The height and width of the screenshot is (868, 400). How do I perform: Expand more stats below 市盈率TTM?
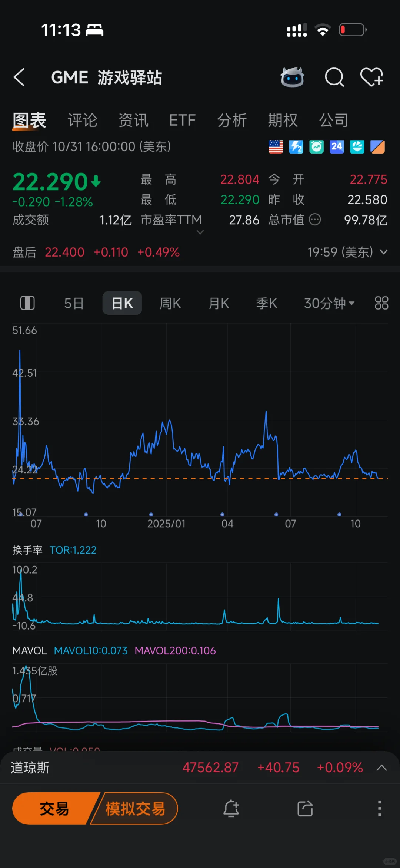[200, 232]
